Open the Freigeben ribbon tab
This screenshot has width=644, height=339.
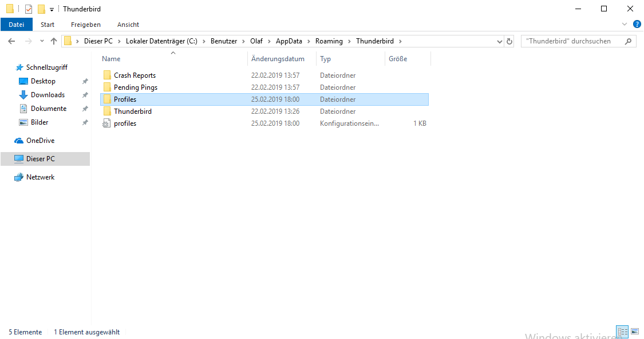click(85, 25)
